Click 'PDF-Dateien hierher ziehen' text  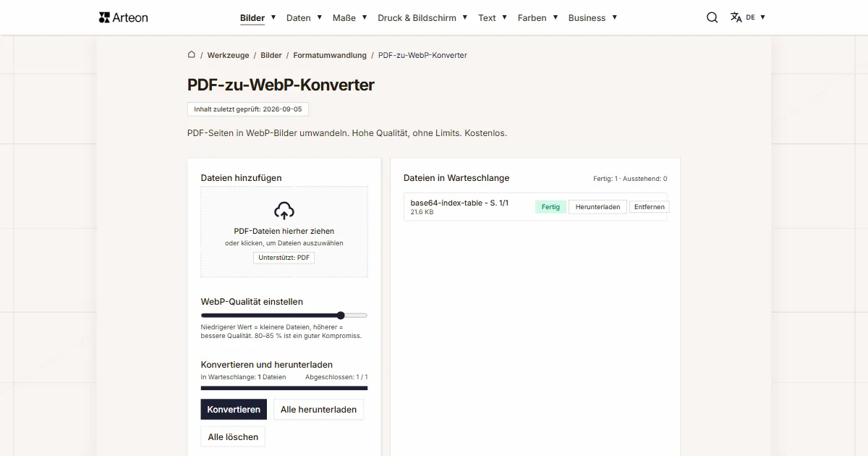tap(284, 232)
